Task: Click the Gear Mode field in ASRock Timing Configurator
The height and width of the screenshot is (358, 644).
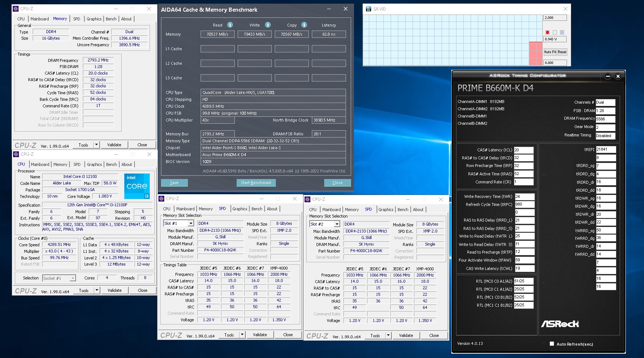Action: tap(605, 127)
